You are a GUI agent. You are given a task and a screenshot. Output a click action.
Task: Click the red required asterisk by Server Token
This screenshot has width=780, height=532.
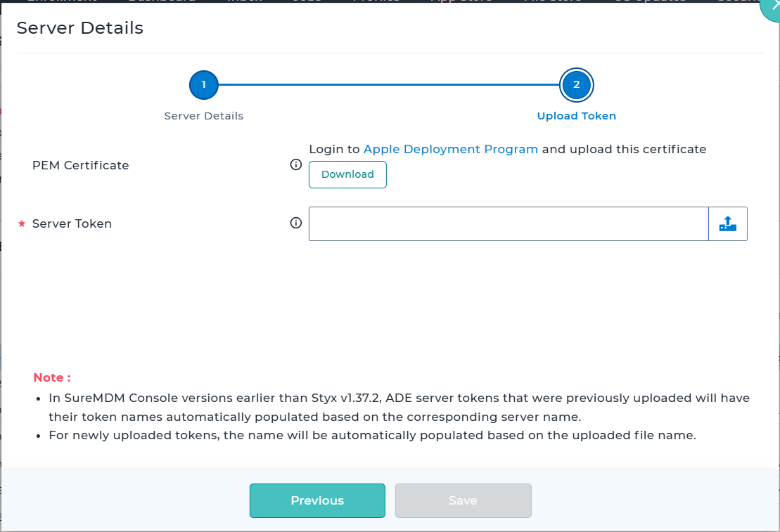tap(22, 223)
